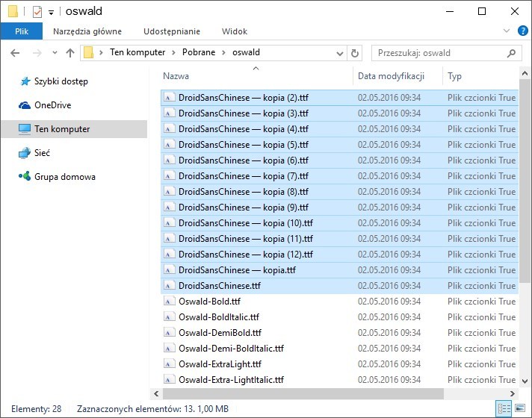Click the Properties quick access icon in title bar
The height and width of the screenshot is (418, 532).
pos(37,12)
